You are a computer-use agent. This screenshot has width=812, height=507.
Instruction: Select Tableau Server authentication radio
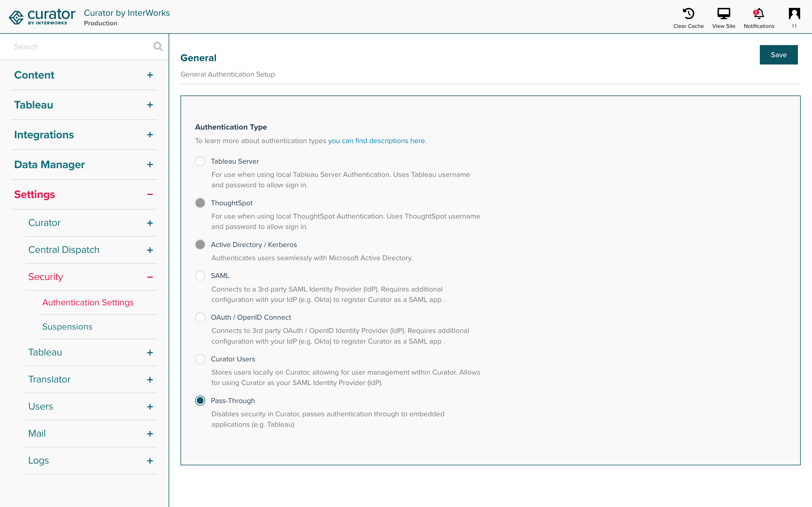pos(200,161)
